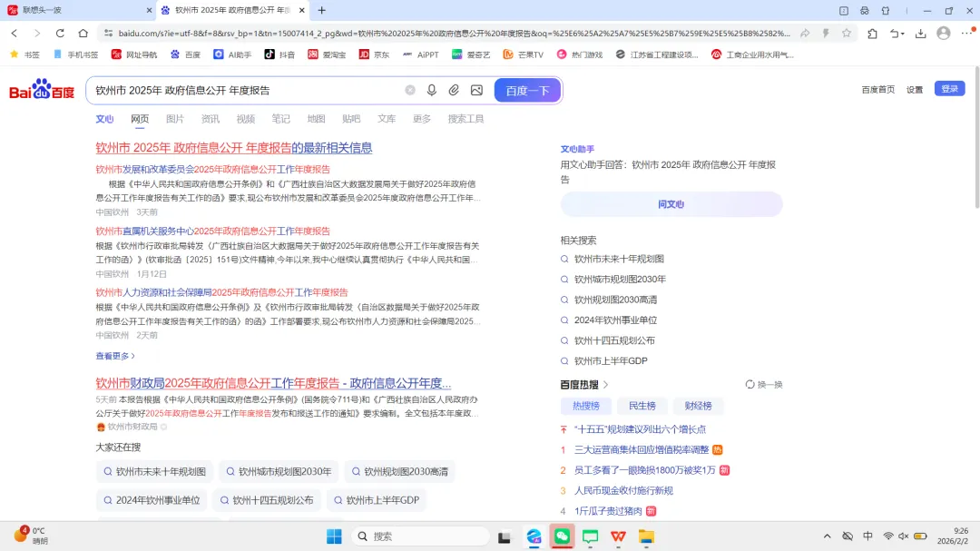Open 爱奇艺 bookmark
Viewport: 980px width, 551px height.
point(471,54)
